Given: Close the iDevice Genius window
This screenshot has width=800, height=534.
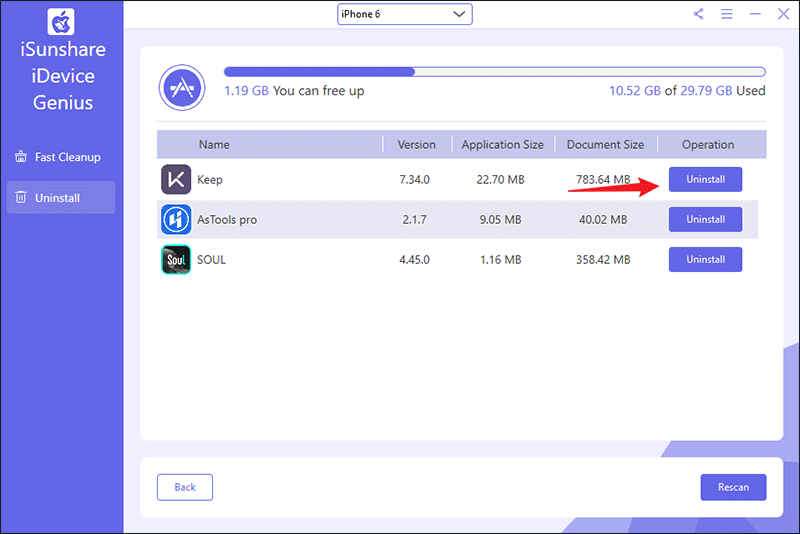Looking at the screenshot, I should click(x=783, y=14).
